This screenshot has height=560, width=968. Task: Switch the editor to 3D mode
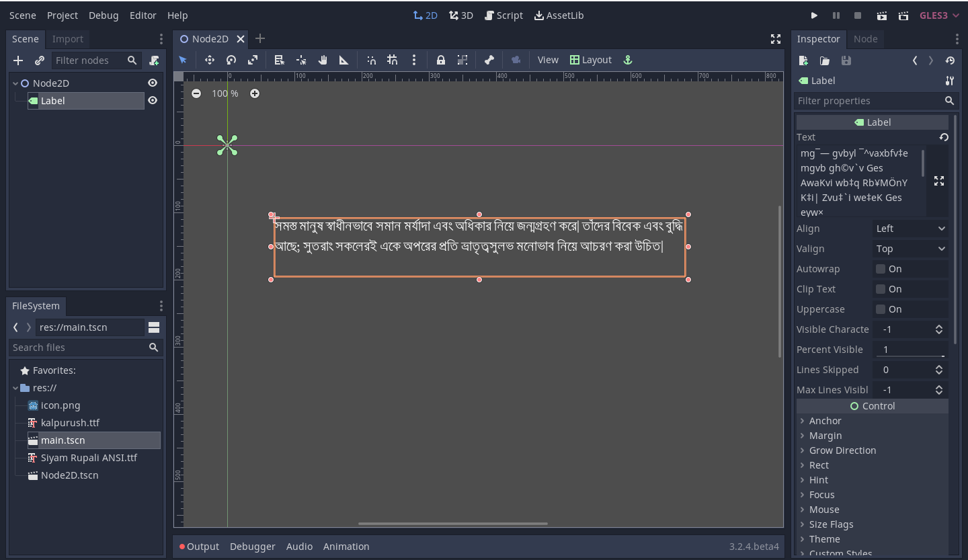pos(461,15)
